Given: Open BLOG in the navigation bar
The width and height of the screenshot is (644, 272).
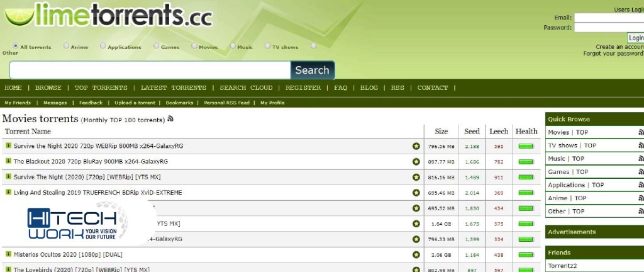Looking at the screenshot, I should point(369,88).
